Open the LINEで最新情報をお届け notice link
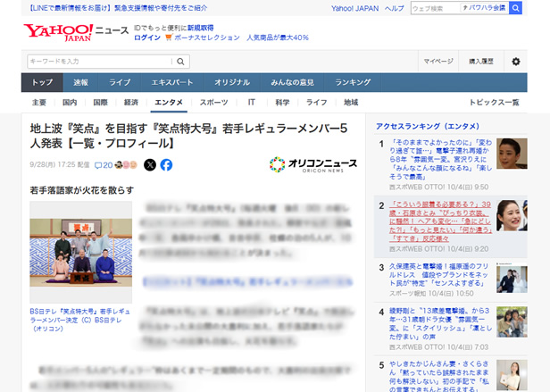This screenshot has width=550, height=392. pos(118,8)
